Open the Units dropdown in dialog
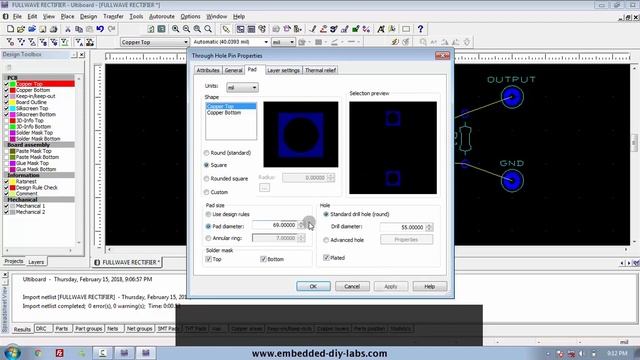 click(242, 87)
